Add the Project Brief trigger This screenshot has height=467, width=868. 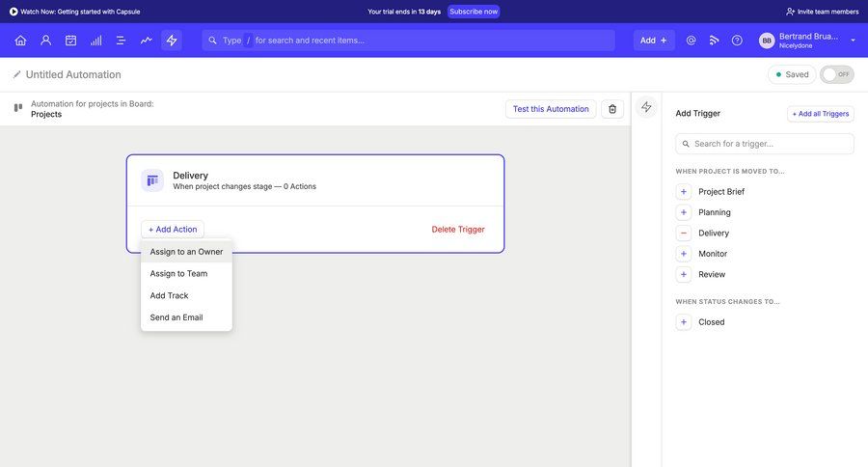[684, 192]
